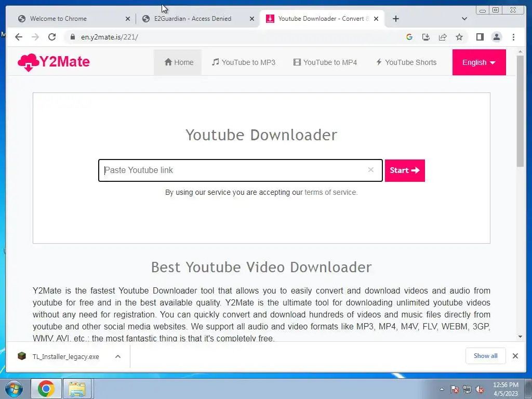Reload the page with the refresh icon
The height and width of the screenshot is (399, 532).
(52, 37)
